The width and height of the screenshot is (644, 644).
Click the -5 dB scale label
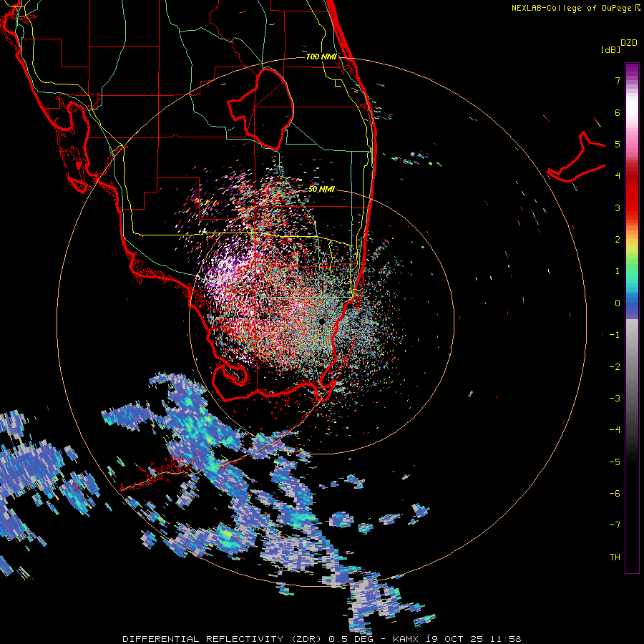click(615, 462)
